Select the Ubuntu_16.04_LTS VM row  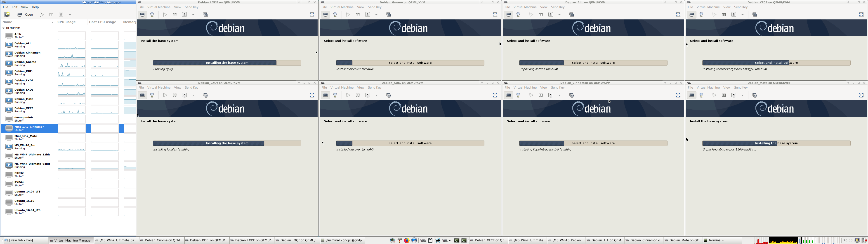click(x=68, y=212)
